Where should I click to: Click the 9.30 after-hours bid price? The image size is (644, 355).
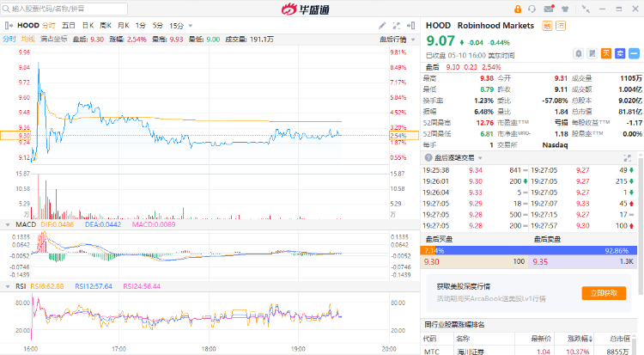432,261
